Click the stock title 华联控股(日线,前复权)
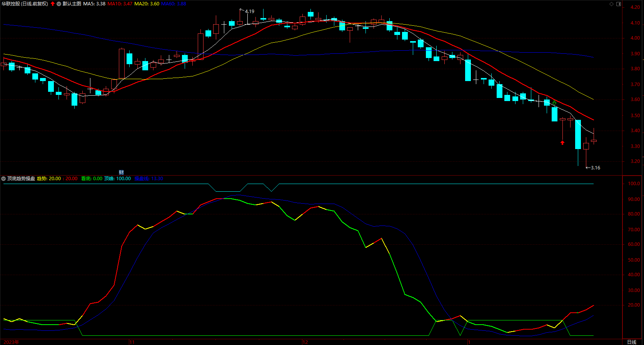 coord(25,4)
